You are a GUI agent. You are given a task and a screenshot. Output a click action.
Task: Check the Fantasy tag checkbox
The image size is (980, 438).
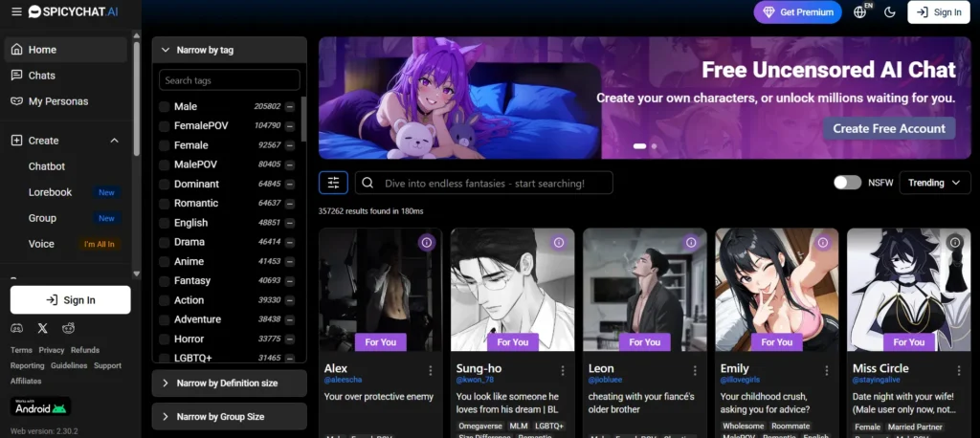pos(165,281)
